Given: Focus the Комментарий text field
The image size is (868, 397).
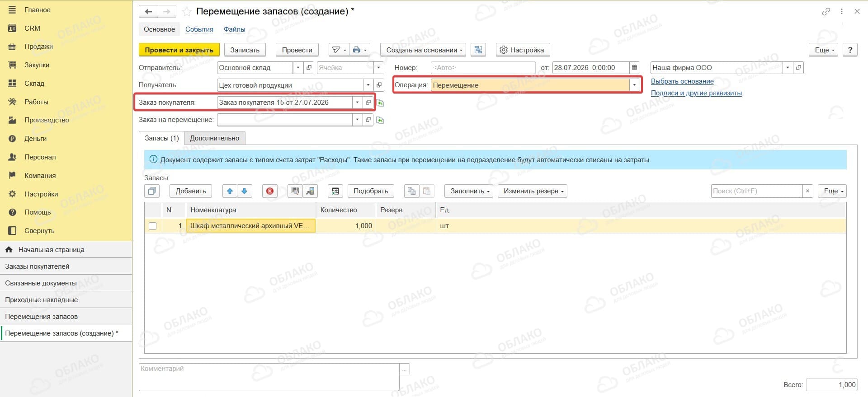Looking at the screenshot, I should coord(269,377).
